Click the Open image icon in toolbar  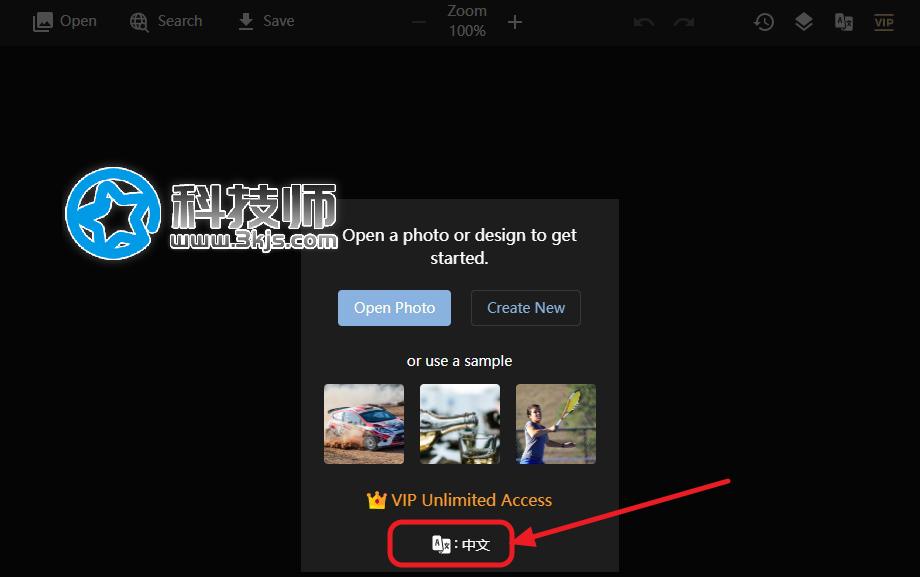tap(42, 22)
